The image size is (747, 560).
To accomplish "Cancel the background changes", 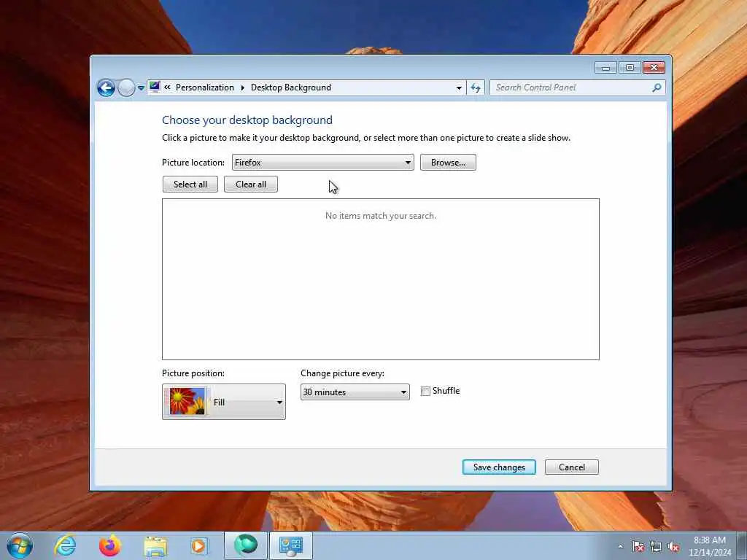I will [x=572, y=467].
